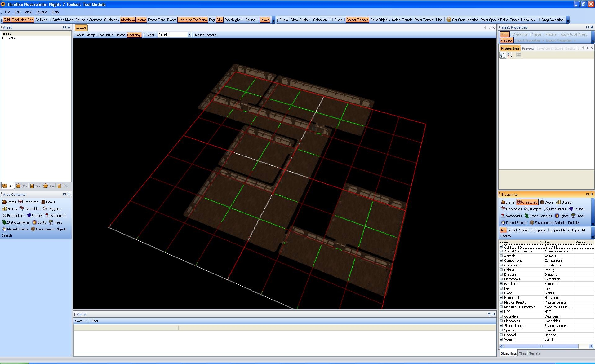Disable the Doorway tool toggle
The height and width of the screenshot is (364, 595).
tap(134, 35)
